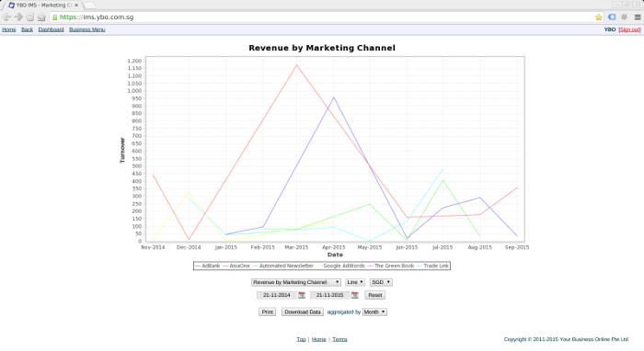Click The Green Book legend entry
644x351 pixels.
pyautogui.click(x=391, y=266)
